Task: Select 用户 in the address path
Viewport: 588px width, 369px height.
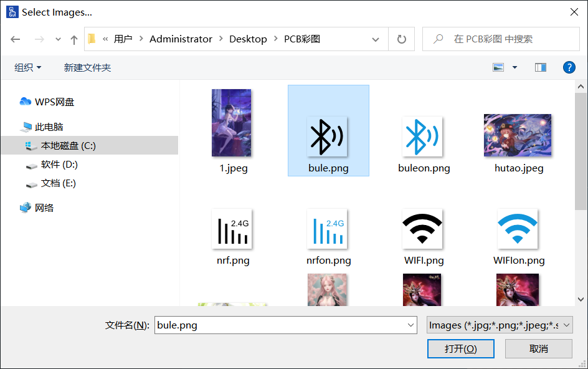Action: 123,39
